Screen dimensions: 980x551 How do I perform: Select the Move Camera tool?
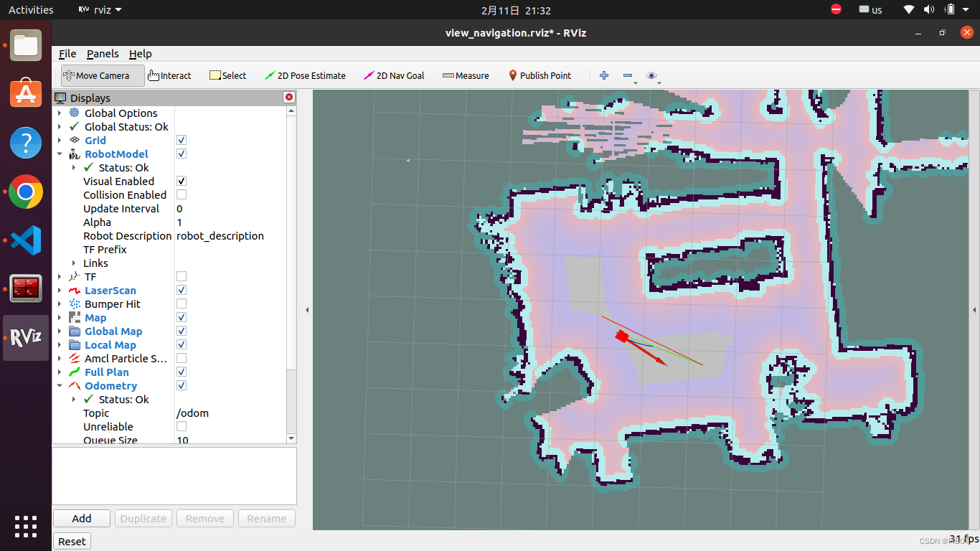point(103,75)
